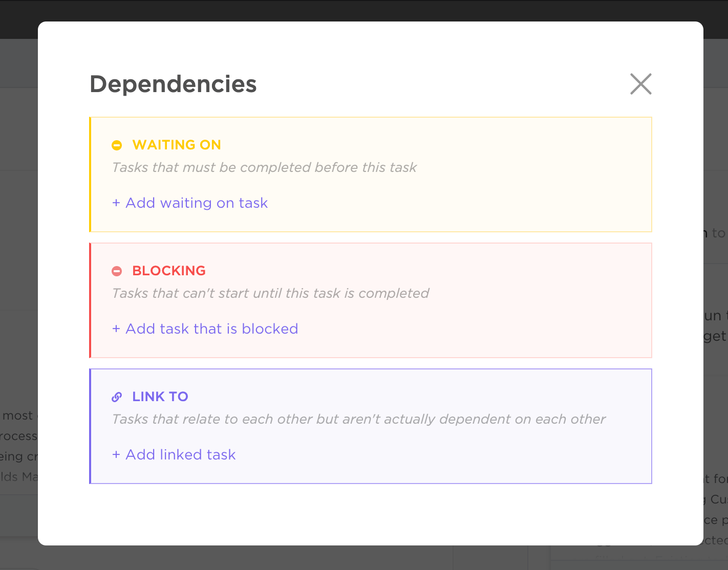728x570 pixels.
Task: Click the red Blocking status icon
Action: (117, 271)
